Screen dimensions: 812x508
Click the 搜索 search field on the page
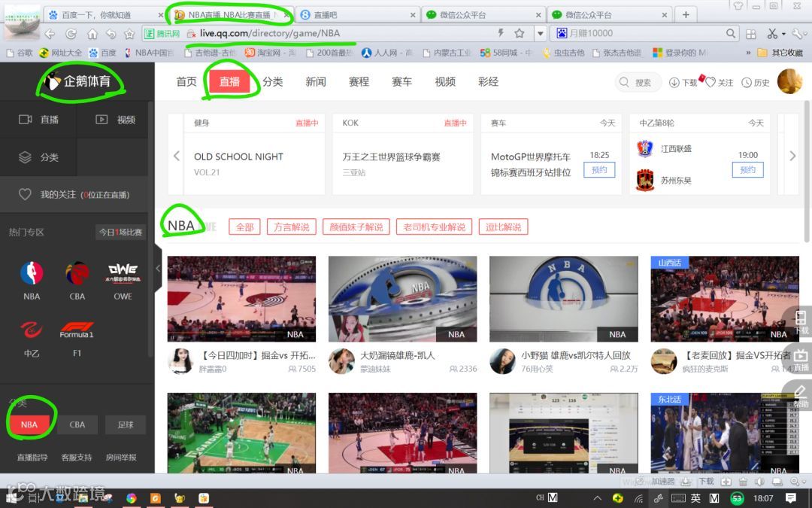click(638, 83)
